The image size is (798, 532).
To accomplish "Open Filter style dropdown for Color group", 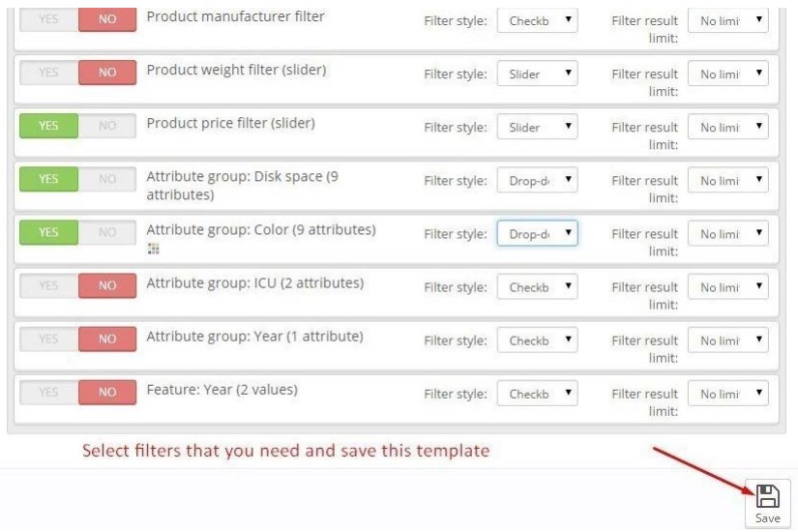I will 537,233.
